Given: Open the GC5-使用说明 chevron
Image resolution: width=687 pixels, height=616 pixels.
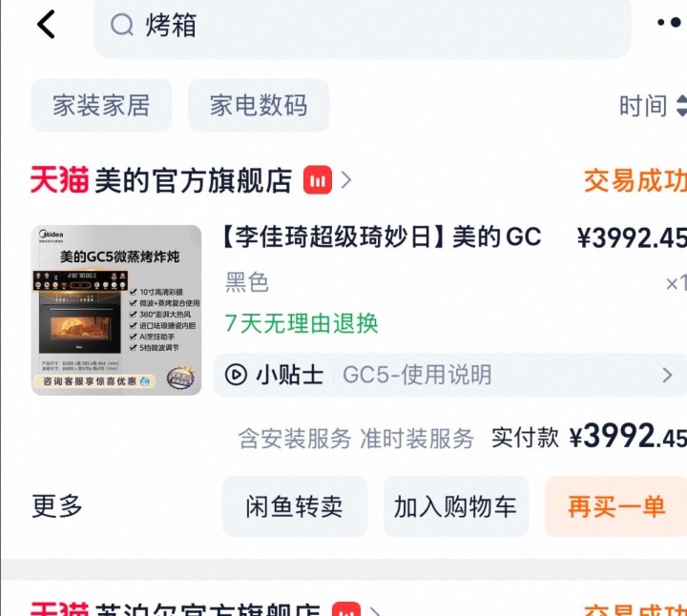Looking at the screenshot, I should click(x=667, y=375).
